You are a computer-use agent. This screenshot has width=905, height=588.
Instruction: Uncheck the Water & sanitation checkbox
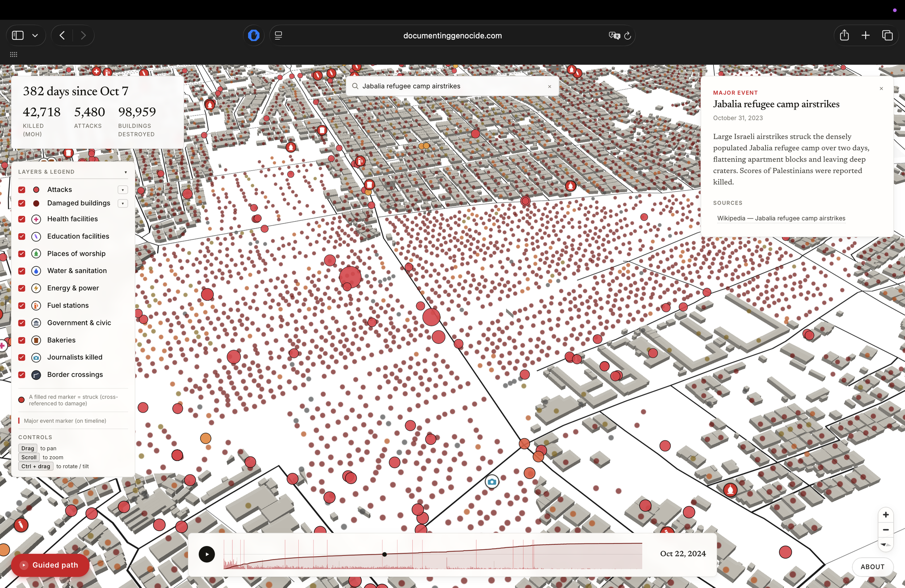[22, 271]
